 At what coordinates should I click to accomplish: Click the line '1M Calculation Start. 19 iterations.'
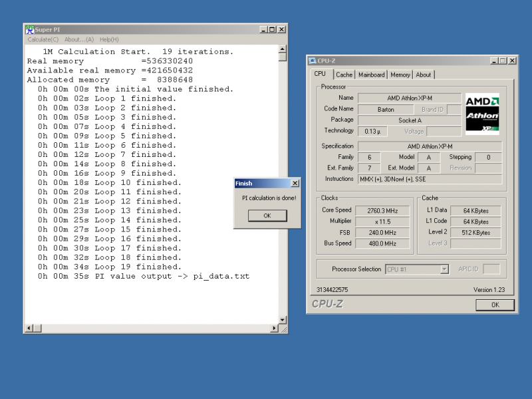138,52
